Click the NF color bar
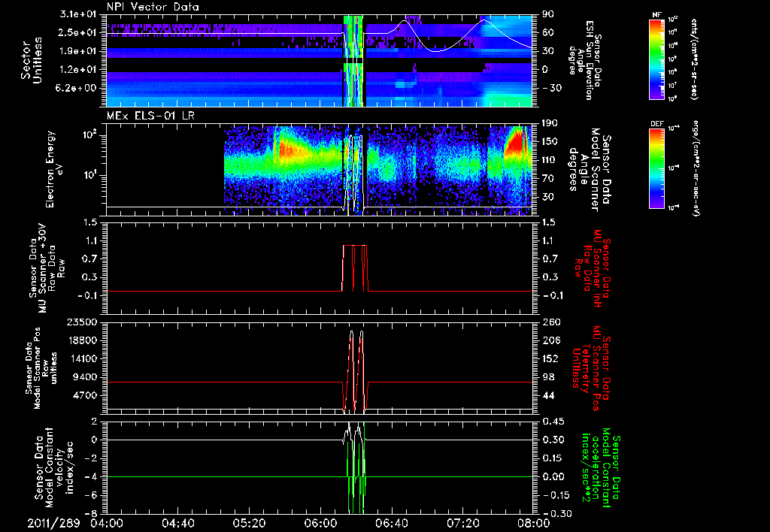 click(x=657, y=59)
